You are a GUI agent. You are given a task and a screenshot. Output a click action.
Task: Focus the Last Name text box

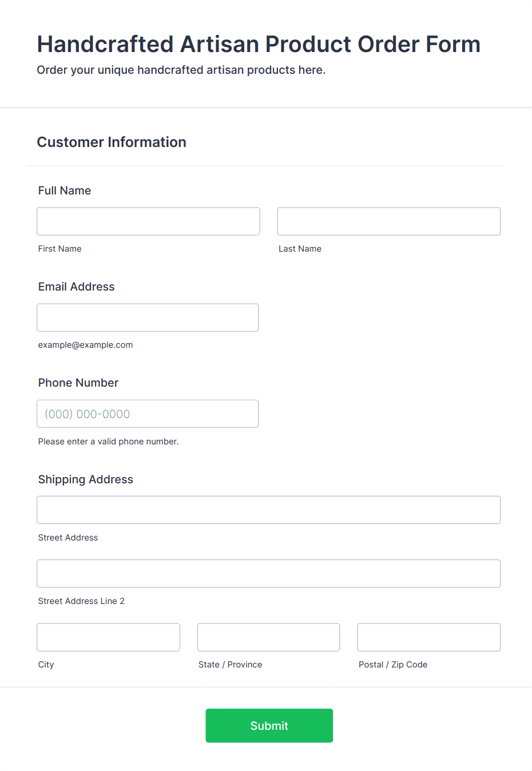(x=389, y=221)
